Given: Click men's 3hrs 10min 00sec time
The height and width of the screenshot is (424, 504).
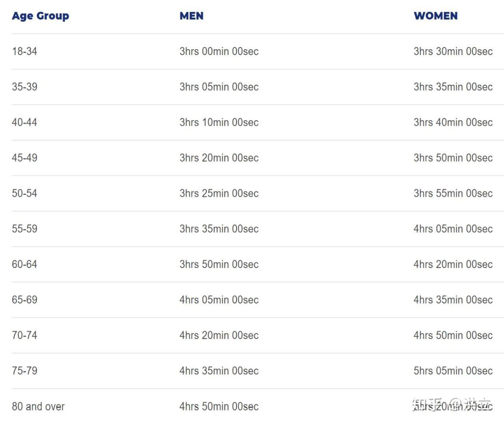Looking at the screenshot, I should 219,122.
